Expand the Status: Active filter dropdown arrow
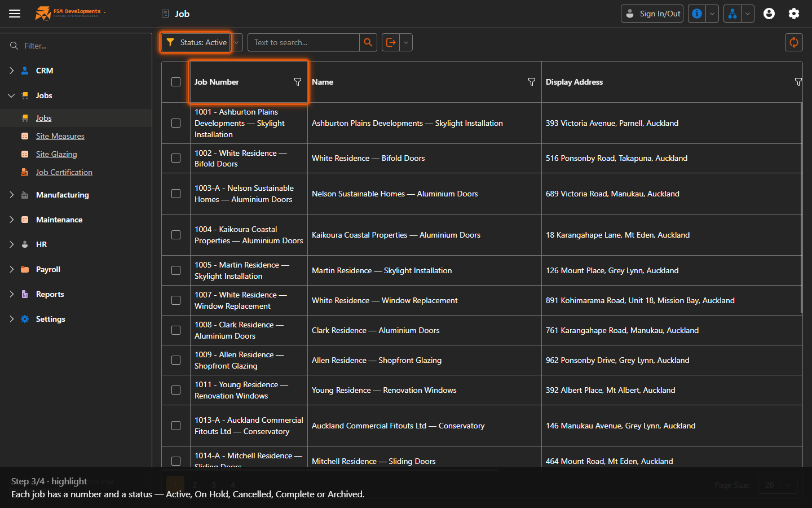Viewport: 812px width, 508px height. (x=237, y=42)
